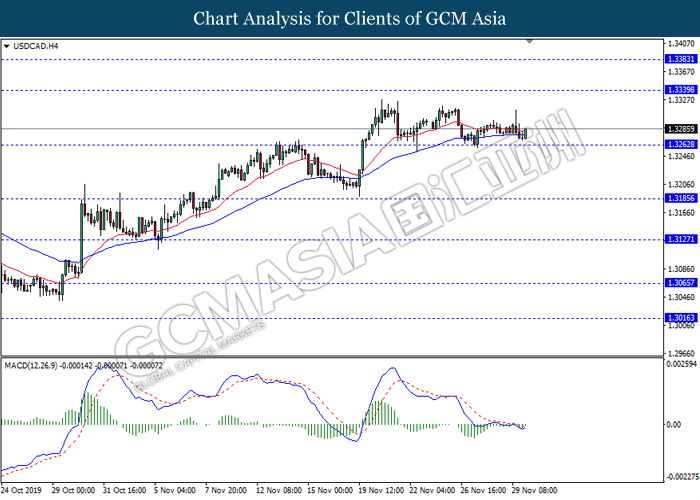
Task: Click the triangle icon beside USDCAD,H4
Action: point(7,46)
